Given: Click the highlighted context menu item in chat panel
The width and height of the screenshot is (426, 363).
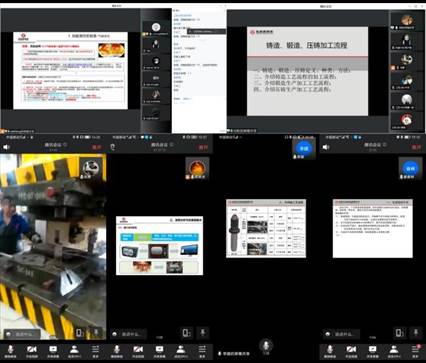Looking at the screenshot, I should pos(207,31).
